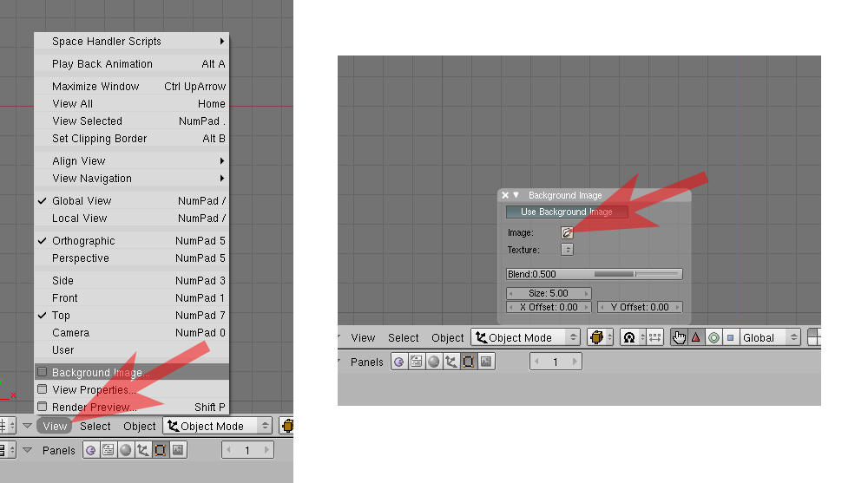This screenshot has width=868, height=483.
Task: Open Scene image icon in right screenshot
Action: pyautogui.click(x=485, y=362)
